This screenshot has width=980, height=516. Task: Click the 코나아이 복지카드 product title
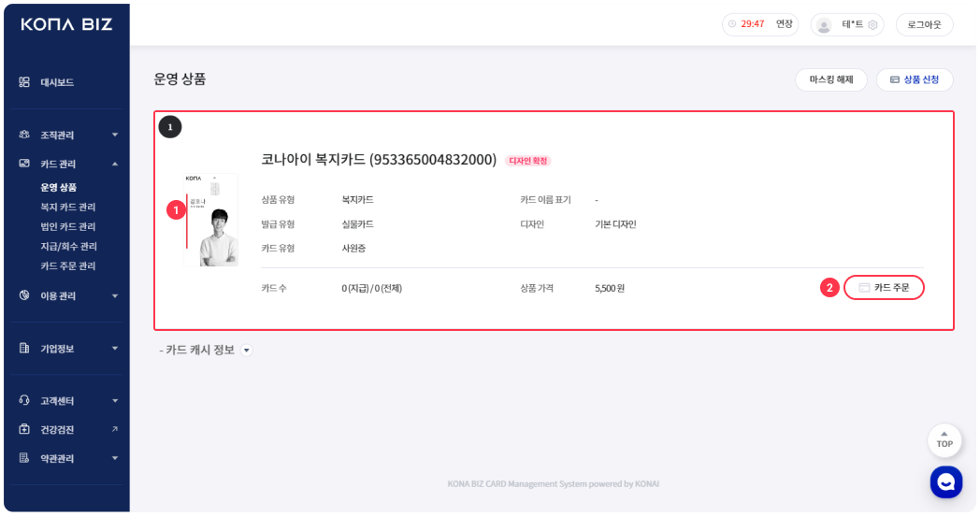click(379, 159)
